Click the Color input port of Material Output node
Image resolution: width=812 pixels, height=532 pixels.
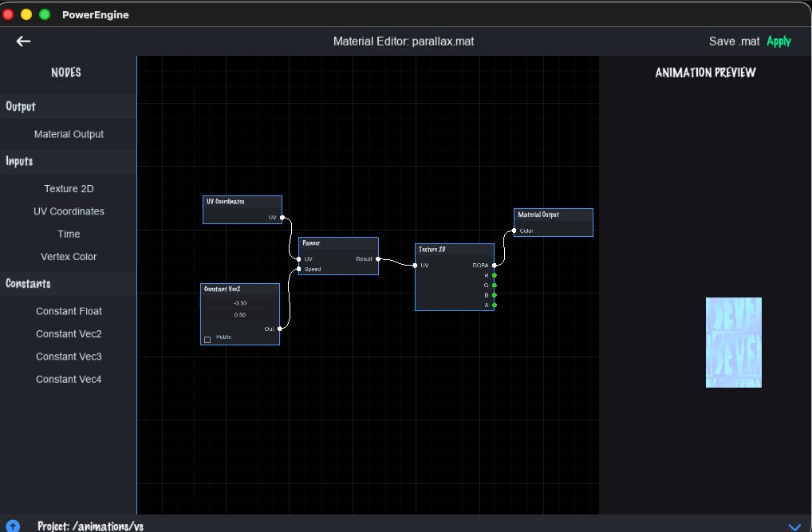tap(514, 231)
